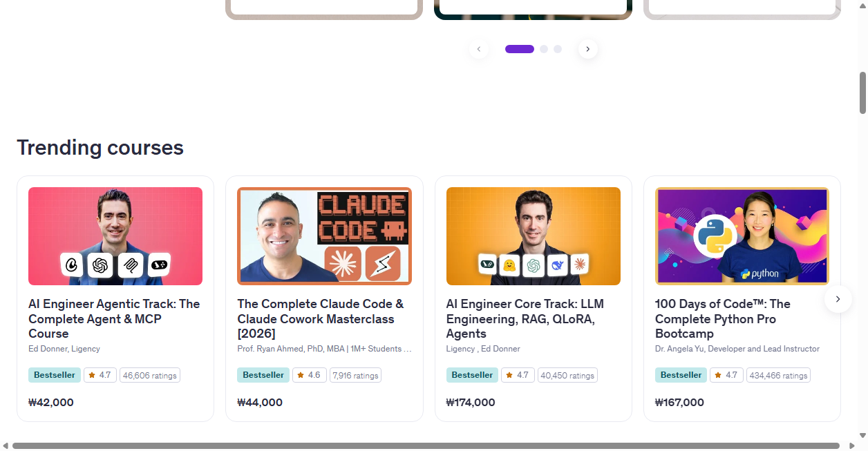This screenshot has height=451, width=868.
Task: Click the horizontal scrollbar left arrow
Action: tap(6, 445)
